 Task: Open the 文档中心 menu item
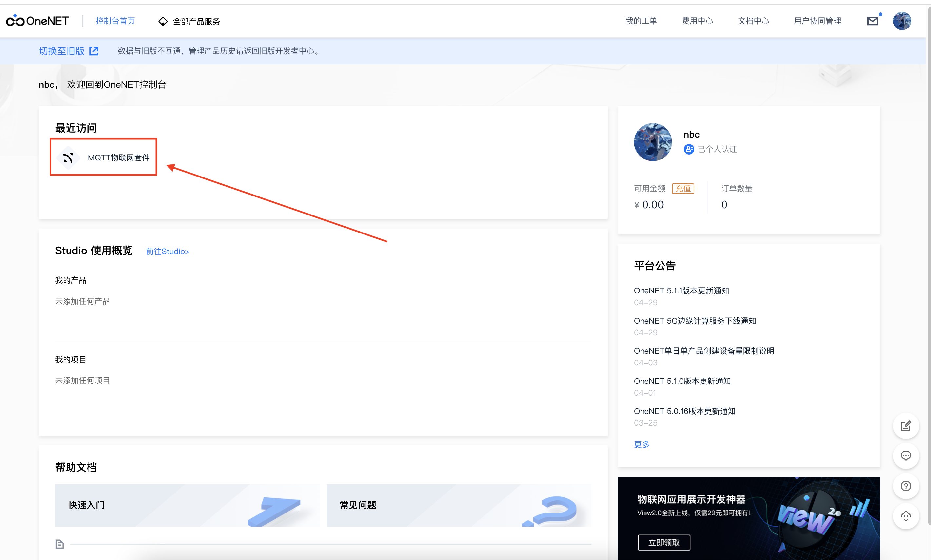coord(753,21)
